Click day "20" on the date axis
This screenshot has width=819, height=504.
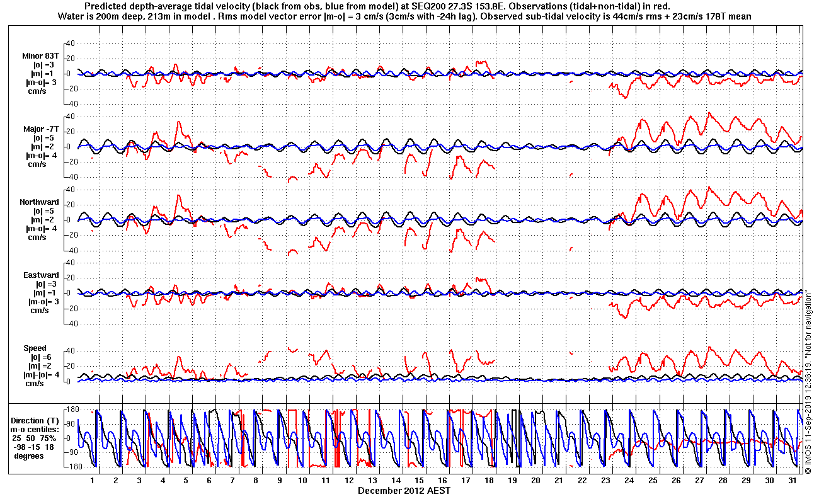point(536,480)
